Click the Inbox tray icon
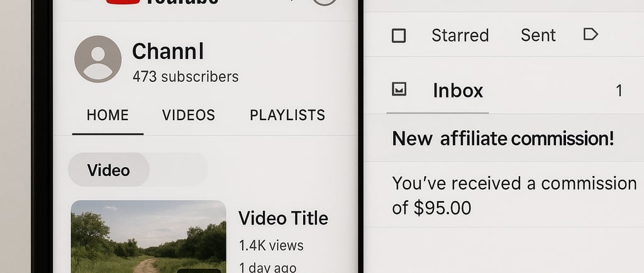644x273 pixels. coord(399,89)
